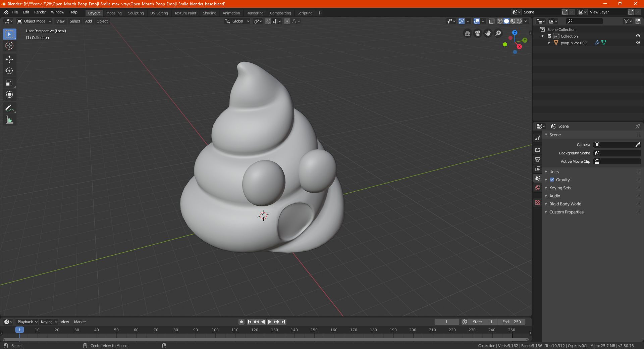Switch to wireframe shading
The height and width of the screenshot is (349, 644).
(500, 21)
